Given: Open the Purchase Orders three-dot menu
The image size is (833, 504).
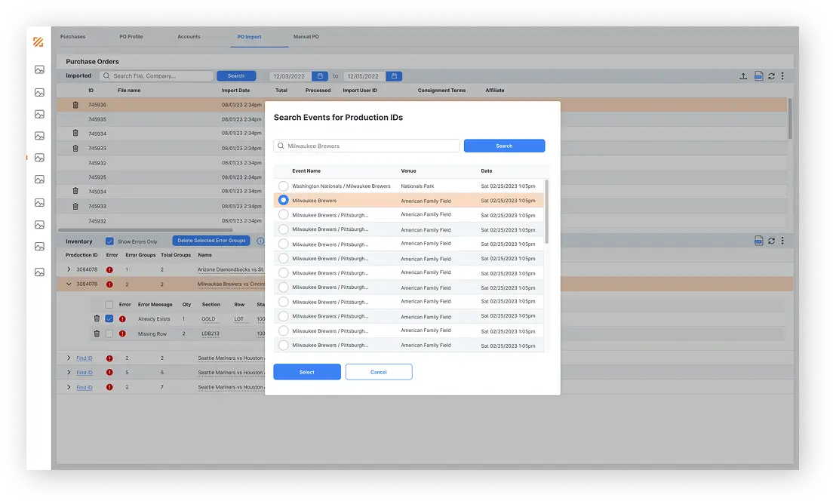Looking at the screenshot, I should (782, 76).
